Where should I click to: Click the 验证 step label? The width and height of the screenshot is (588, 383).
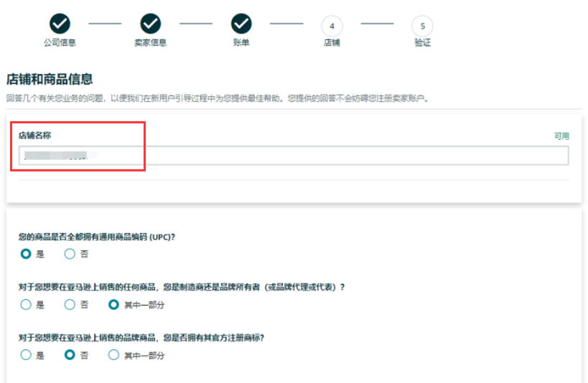pos(423,43)
